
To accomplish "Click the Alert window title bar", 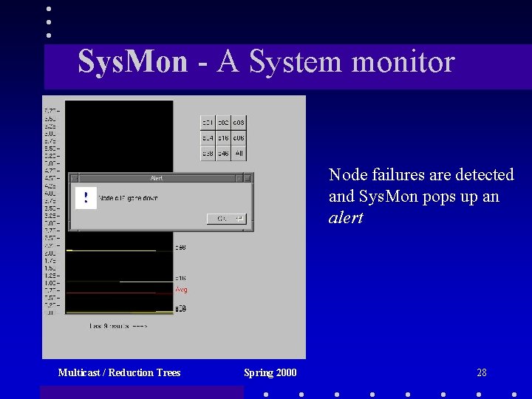I will pos(157,178).
